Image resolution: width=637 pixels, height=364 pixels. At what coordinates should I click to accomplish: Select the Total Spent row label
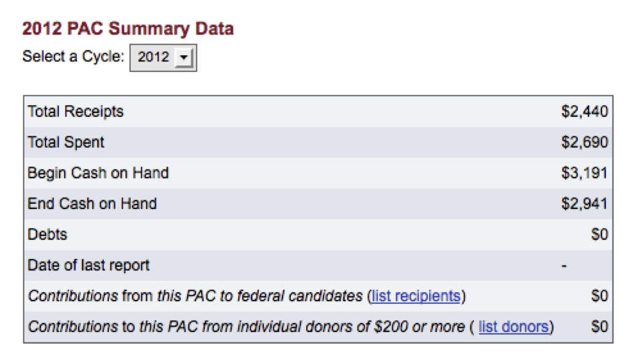(66, 143)
